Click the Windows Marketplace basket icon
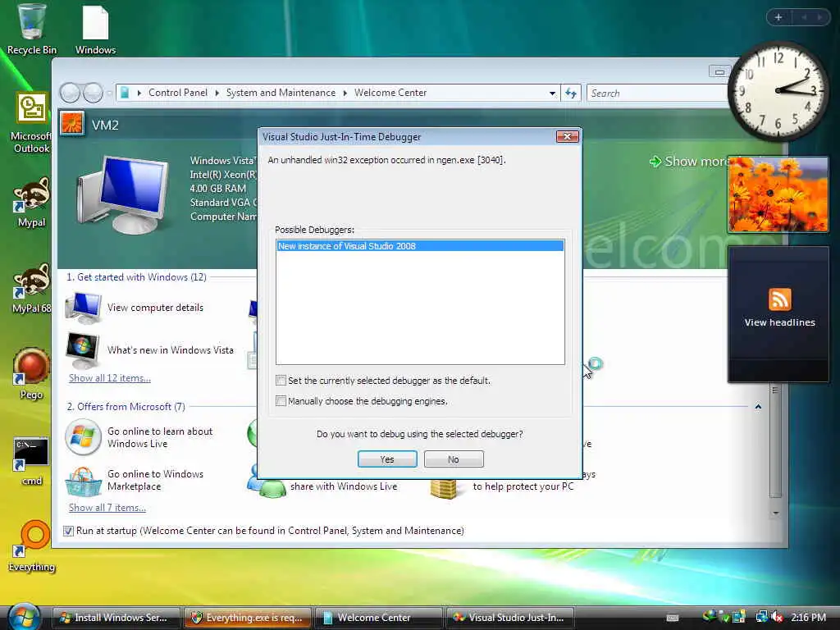Image resolution: width=840 pixels, height=630 pixels. (x=83, y=481)
